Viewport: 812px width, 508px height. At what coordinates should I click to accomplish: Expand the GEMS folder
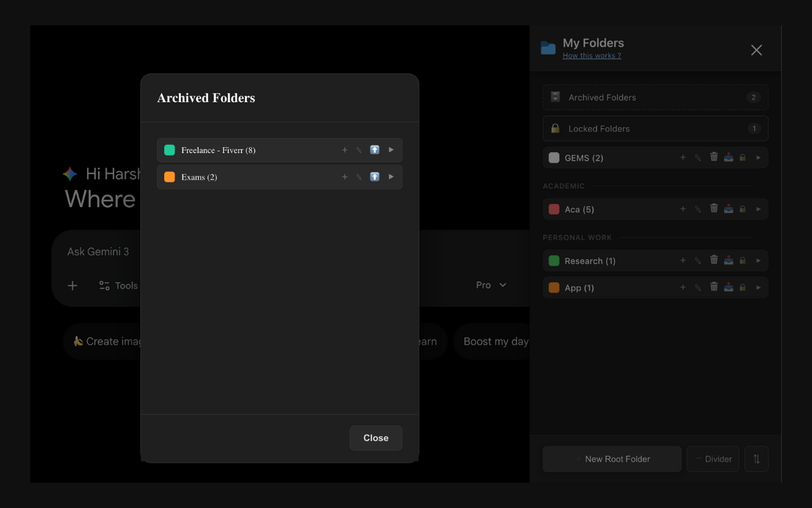click(759, 157)
